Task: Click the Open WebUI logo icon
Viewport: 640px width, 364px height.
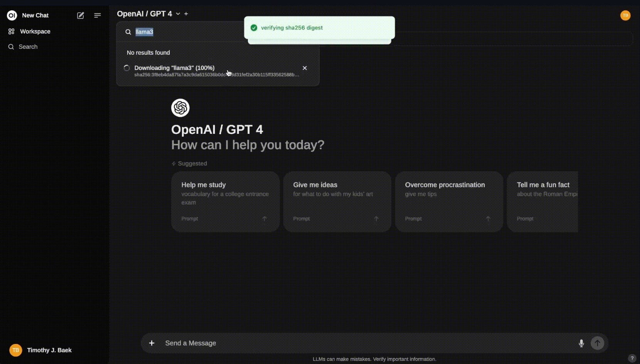Action: (x=12, y=15)
